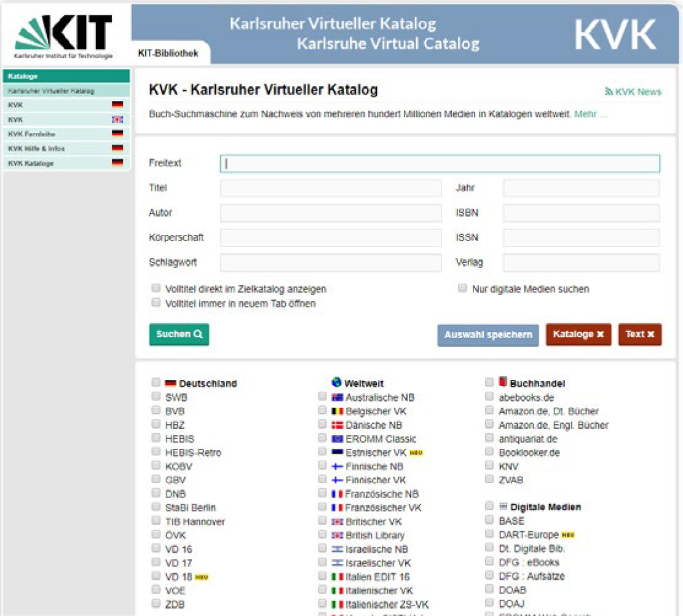This screenshot has height=616, width=683.
Task: Click the Digitale Medien grid icon
Action: tap(503, 507)
